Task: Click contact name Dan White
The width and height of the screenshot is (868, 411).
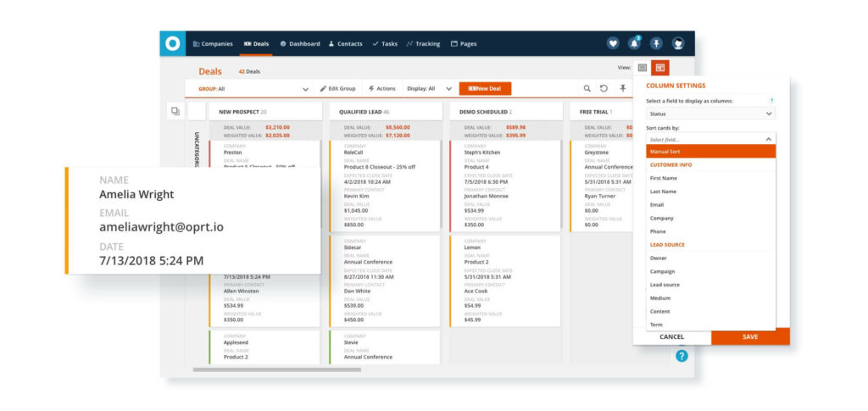Action: pyautogui.click(x=357, y=291)
